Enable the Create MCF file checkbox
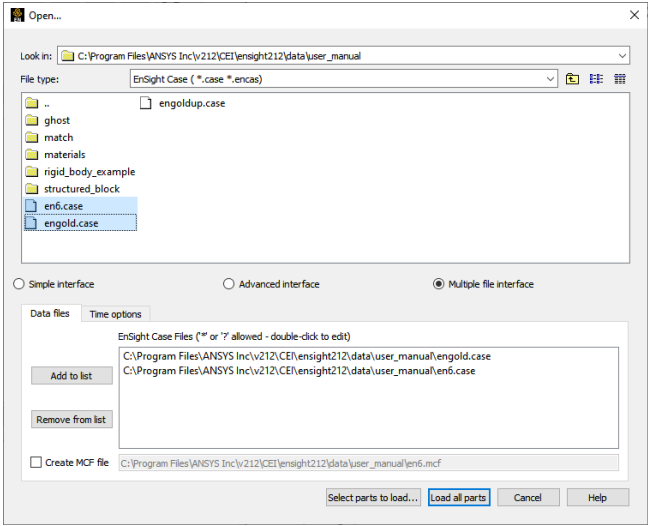The height and width of the screenshot is (526, 650). click(36, 462)
